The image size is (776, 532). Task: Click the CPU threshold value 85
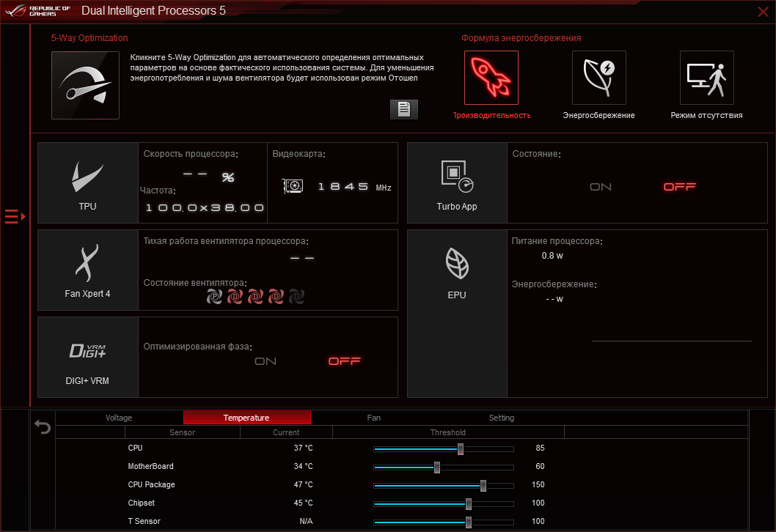(x=540, y=448)
